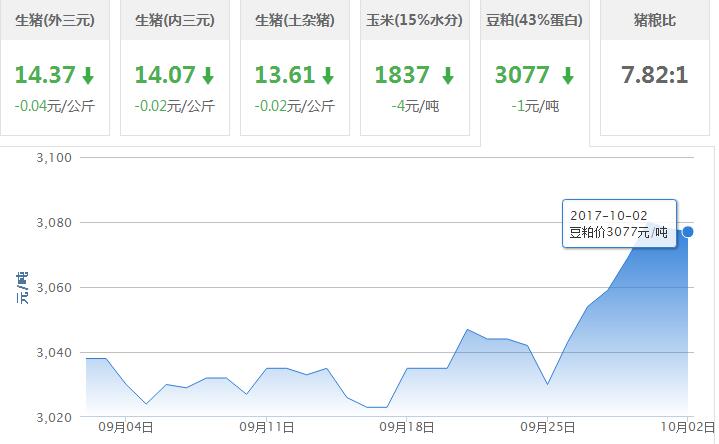Click the -0.04元/公斤 change text
This screenshot has width=719, height=444.
pos(55,106)
